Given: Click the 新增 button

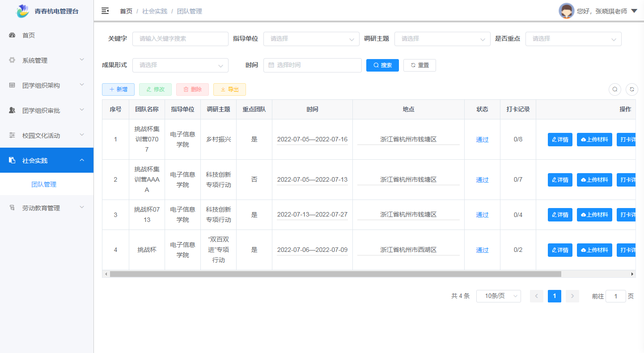Looking at the screenshot, I should (118, 89).
